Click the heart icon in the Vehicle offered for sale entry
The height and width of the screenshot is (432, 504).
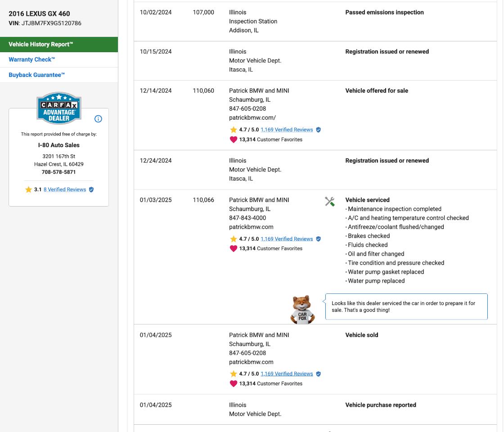pyautogui.click(x=233, y=139)
